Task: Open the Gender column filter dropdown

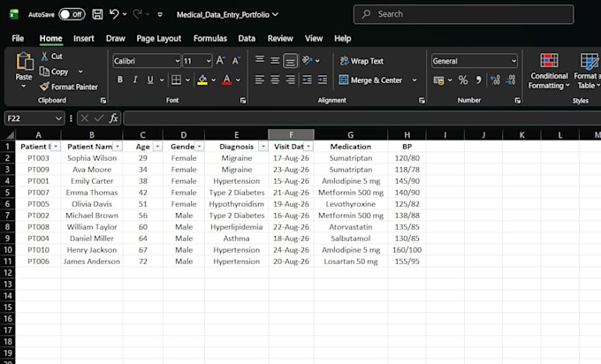Action: tap(200, 147)
